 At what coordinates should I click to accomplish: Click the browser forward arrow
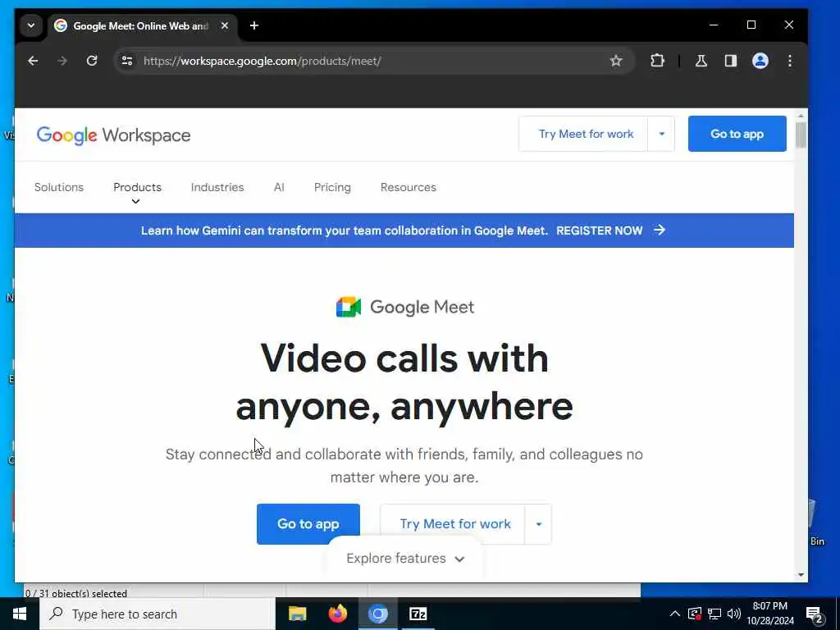(x=62, y=61)
